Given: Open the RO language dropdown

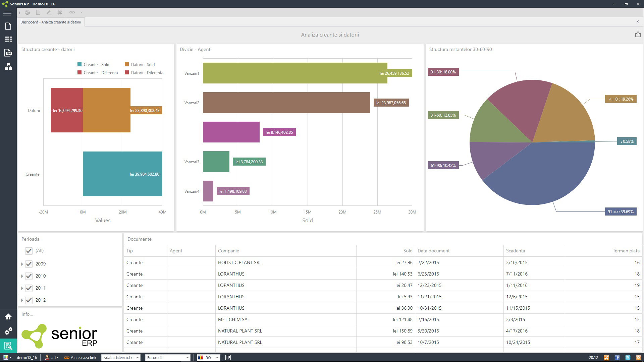Looking at the screenshot, I should 208,358.
